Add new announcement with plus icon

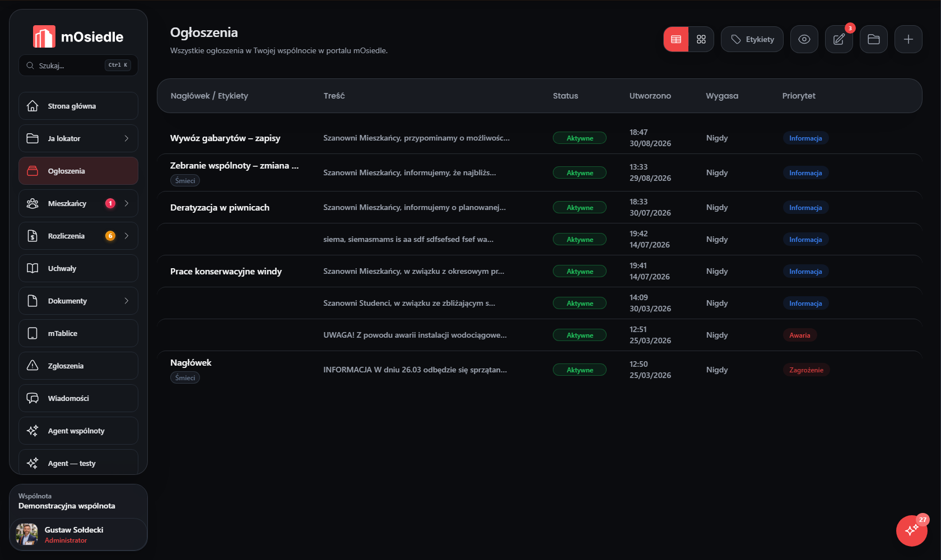tap(909, 39)
